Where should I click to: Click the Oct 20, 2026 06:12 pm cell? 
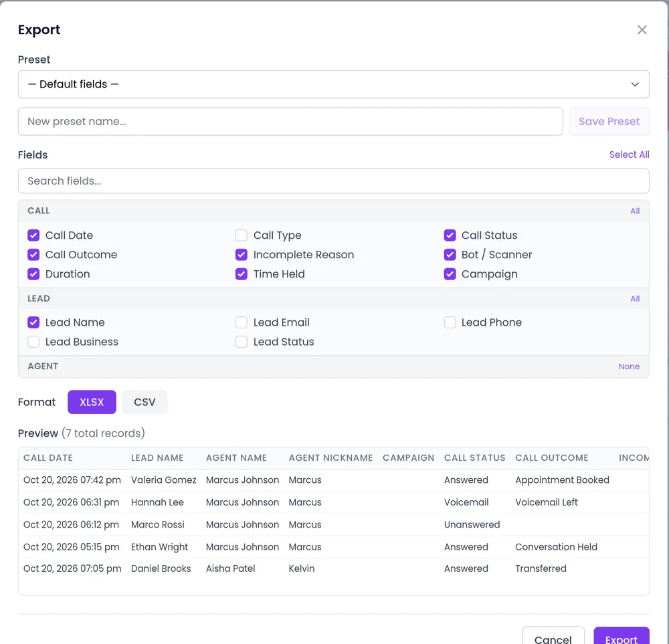coord(72,524)
